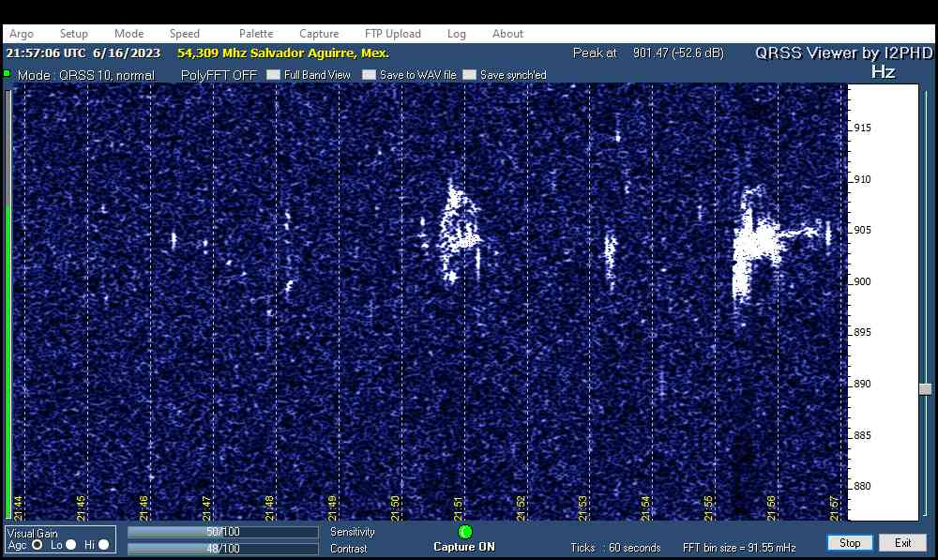Adjust the Contrast slider at 48/100
The image size is (938, 560).
(222, 548)
